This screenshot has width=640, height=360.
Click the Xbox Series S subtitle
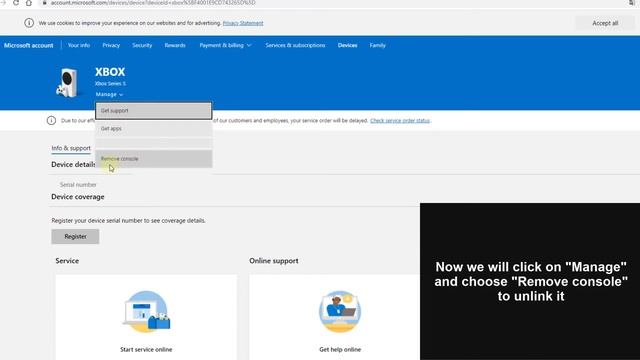110,83
